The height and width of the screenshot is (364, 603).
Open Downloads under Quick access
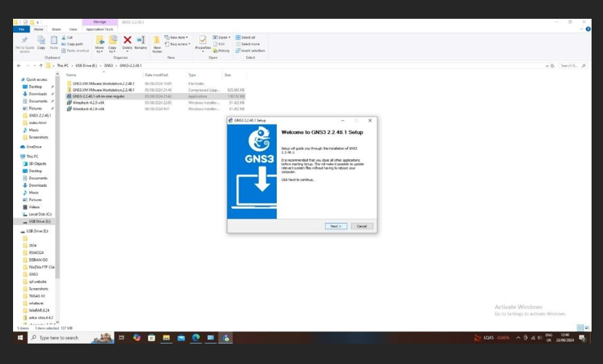[38, 94]
